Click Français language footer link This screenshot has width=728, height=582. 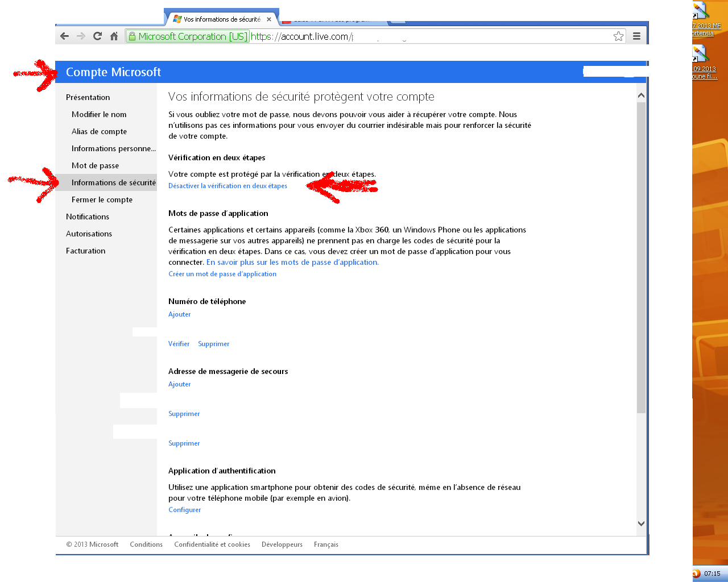coord(326,544)
